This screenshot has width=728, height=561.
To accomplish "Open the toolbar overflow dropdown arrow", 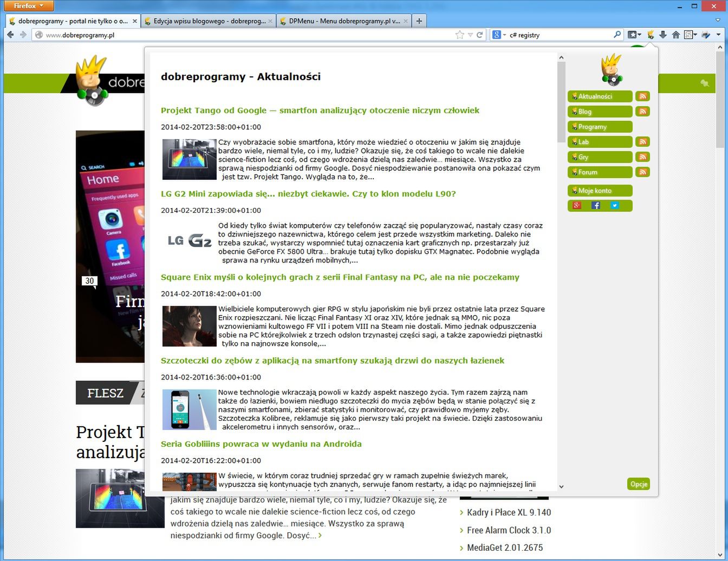I will 719,35.
